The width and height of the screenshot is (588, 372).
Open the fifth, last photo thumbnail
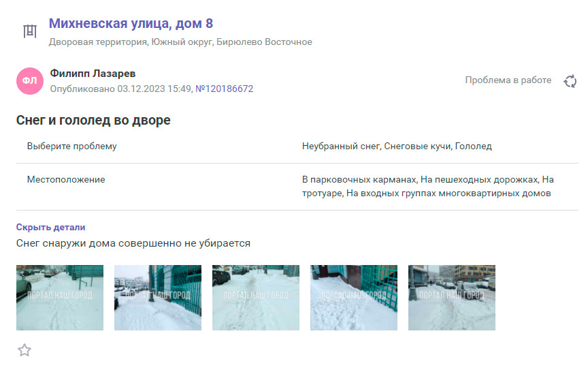(x=452, y=298)
